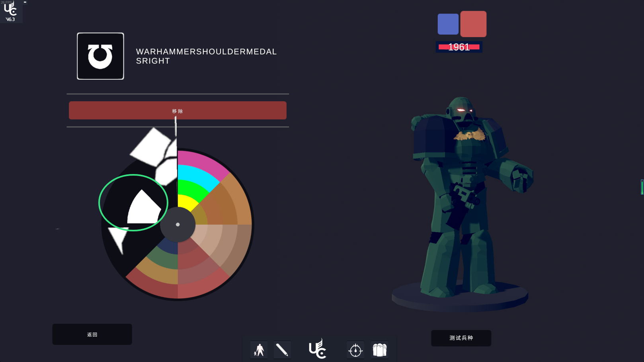The height and width of the screenshot is (362, 644).
Task: Click the center UC logo in bottom toolbar
Action: point(318,349)
